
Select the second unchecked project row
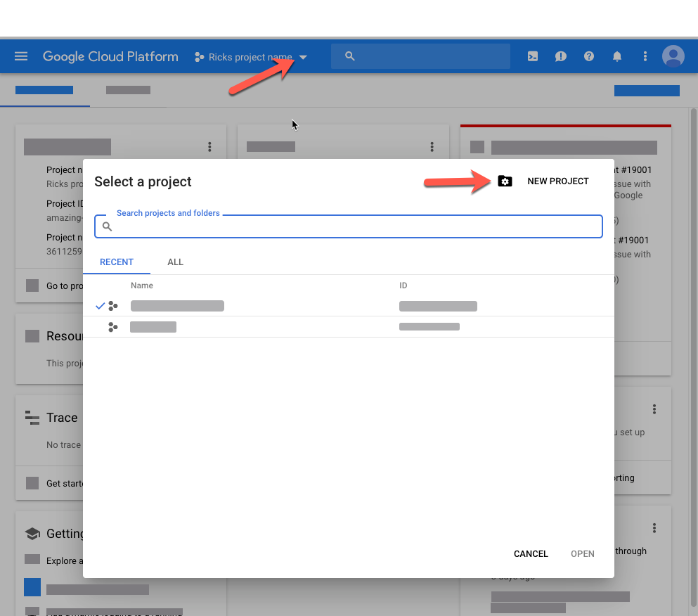(348, 327)
